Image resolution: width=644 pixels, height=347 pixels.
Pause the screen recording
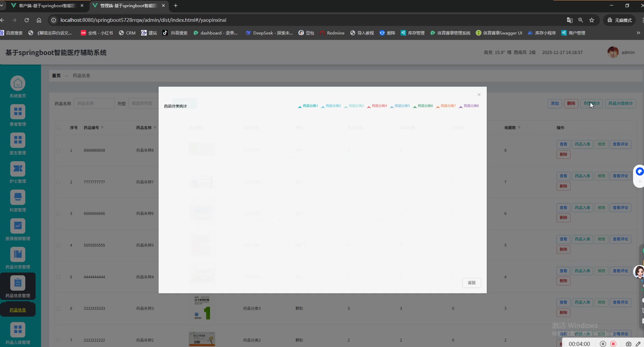pos(603,344)
